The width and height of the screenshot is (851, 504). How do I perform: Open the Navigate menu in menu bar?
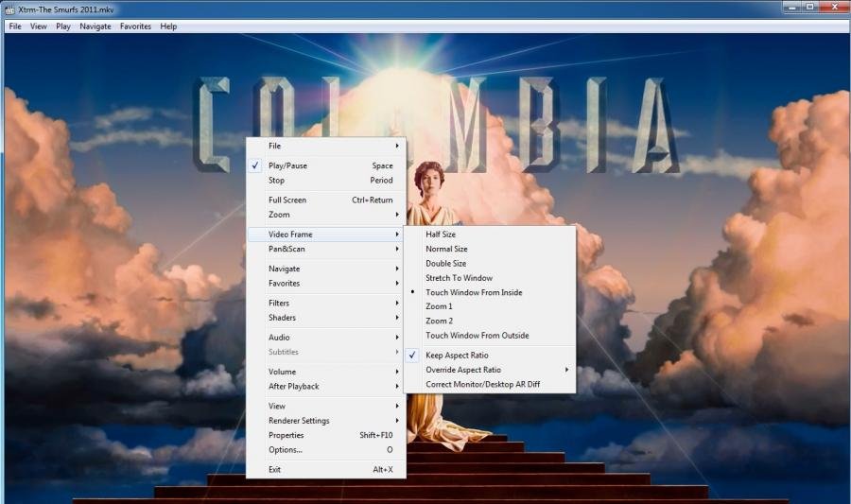point(96,26)
